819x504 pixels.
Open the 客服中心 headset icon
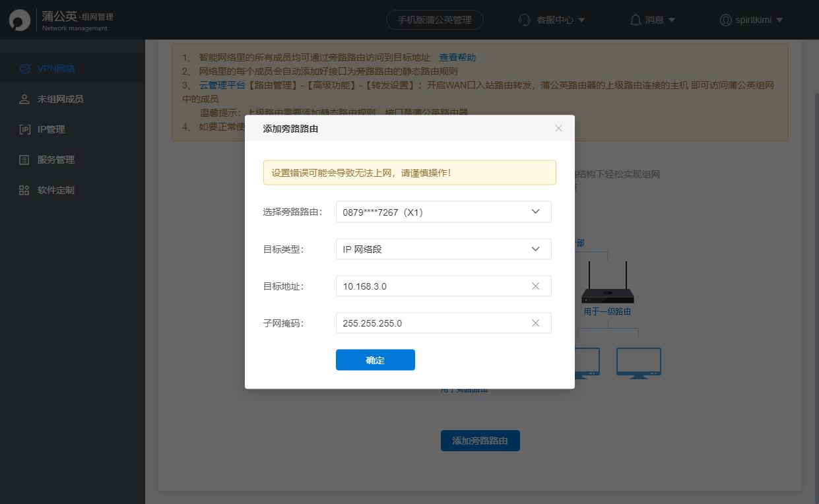(523, 20)
